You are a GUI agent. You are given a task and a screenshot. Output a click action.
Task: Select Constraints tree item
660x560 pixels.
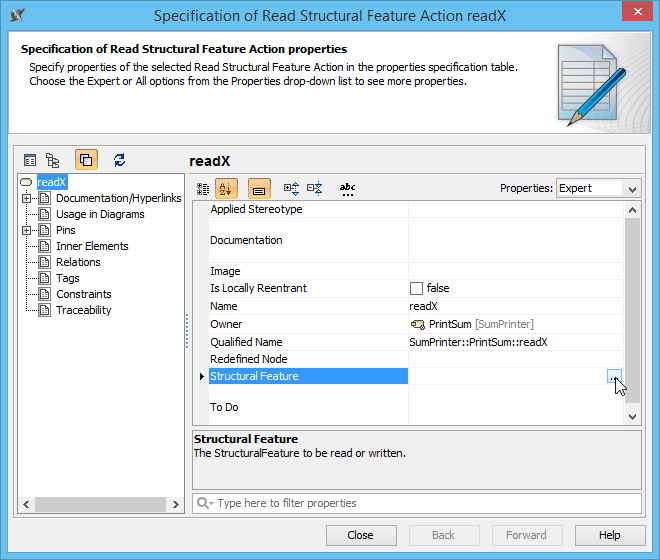tap(84, 294)
